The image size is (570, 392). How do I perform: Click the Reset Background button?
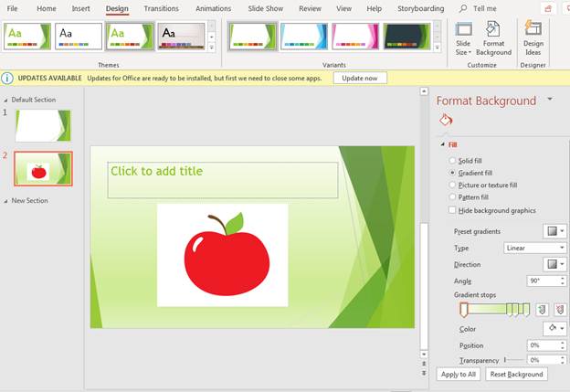[x=516, y=375]
